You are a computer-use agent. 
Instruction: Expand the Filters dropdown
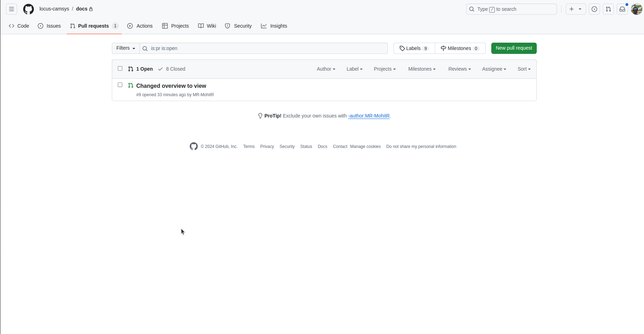click(125, 48)
